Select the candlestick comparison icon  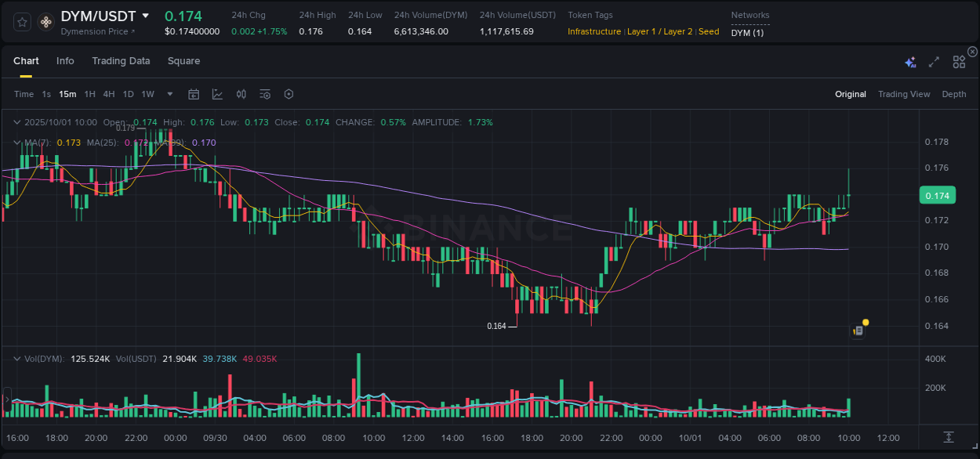(x=241, y=94)
